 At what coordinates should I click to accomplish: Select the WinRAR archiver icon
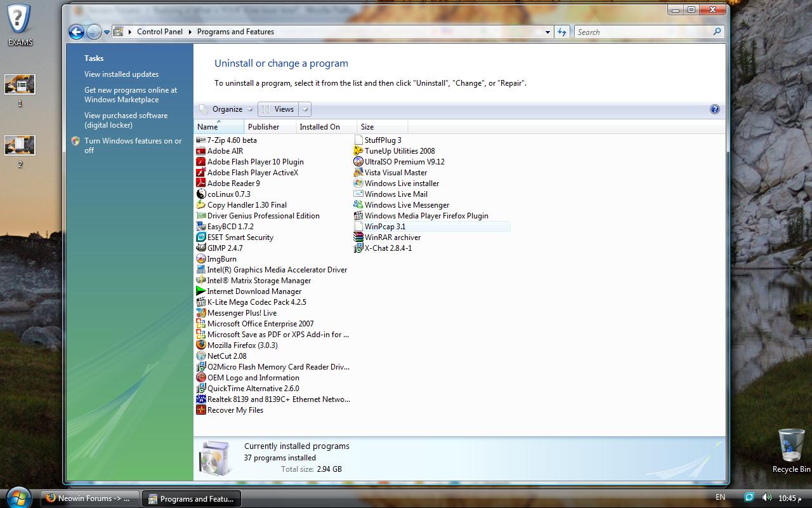(x=358, y=237)
